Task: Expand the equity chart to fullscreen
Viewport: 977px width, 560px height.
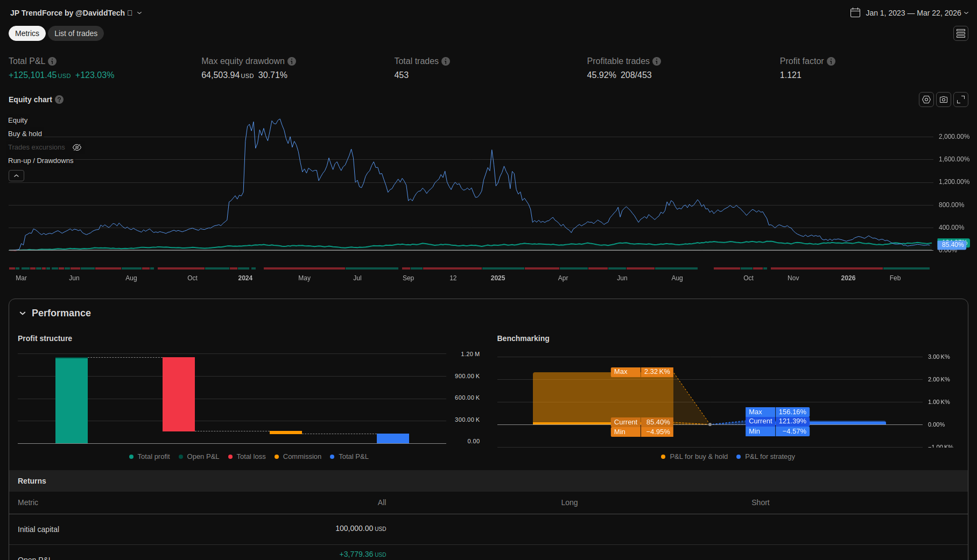Action: click(x=960, y=100)
